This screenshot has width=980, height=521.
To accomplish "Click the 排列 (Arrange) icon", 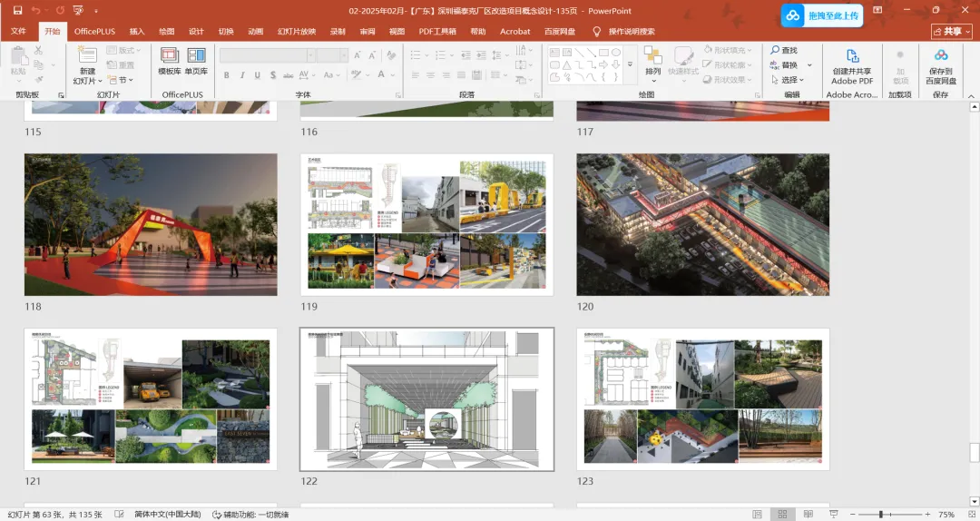I will (x=652, y=56).
